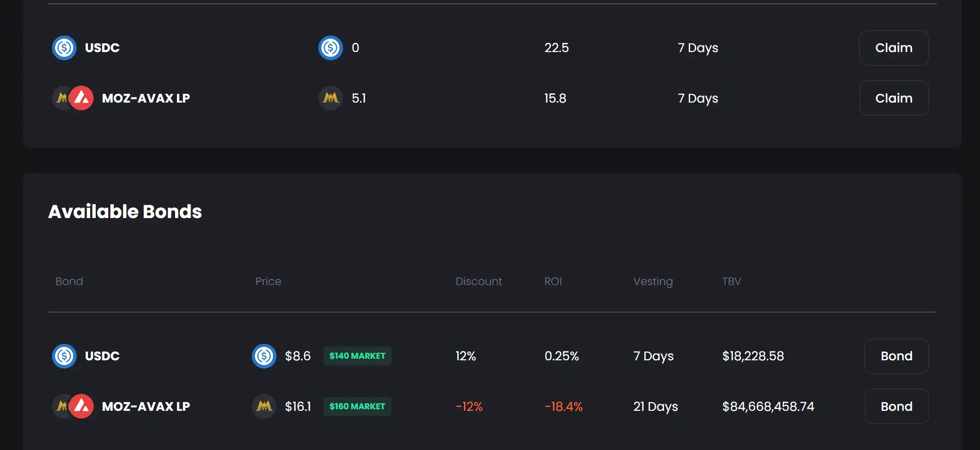Open MOZ-AVAX LP label in Available Bonds
The image size is (980, 450).
(146, 406)
